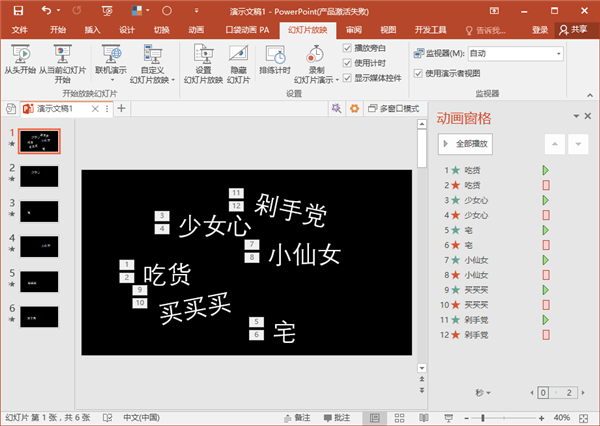Start slideshow from beginning (从头开始)

(20, 59)
